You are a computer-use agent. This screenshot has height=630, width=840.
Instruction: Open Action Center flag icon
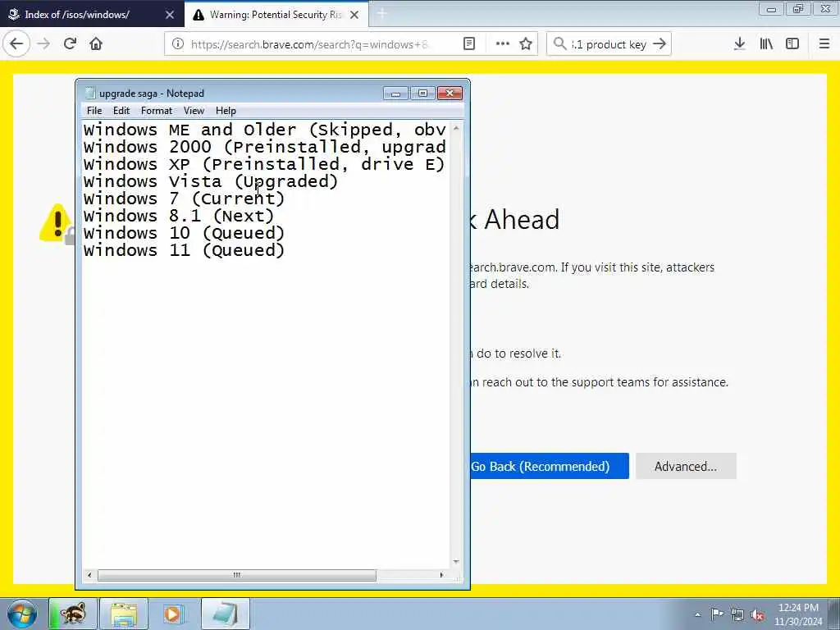[x=717, y=614]
